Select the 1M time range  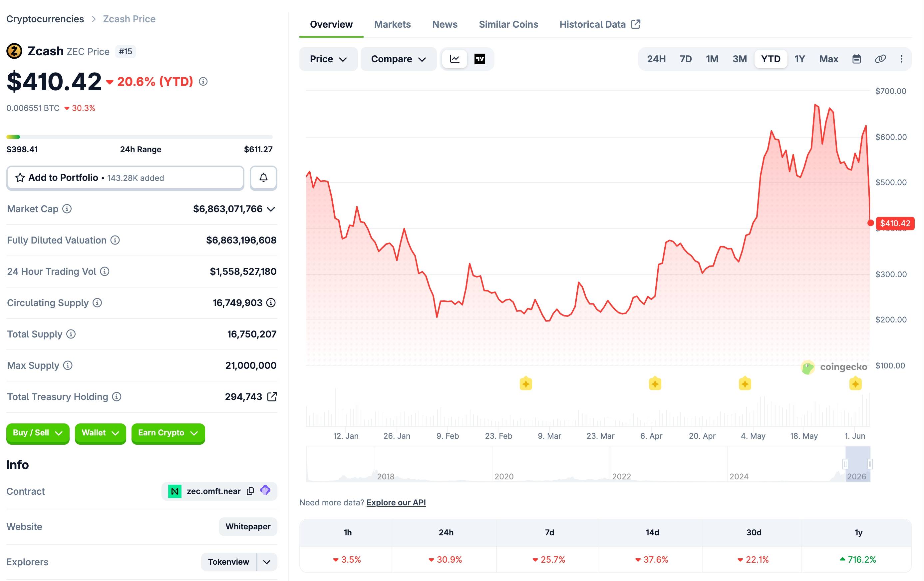click(712, 59)
